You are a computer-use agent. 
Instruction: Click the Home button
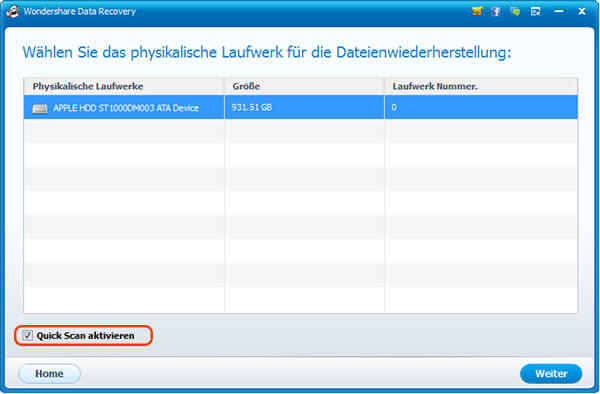point(49,373)
